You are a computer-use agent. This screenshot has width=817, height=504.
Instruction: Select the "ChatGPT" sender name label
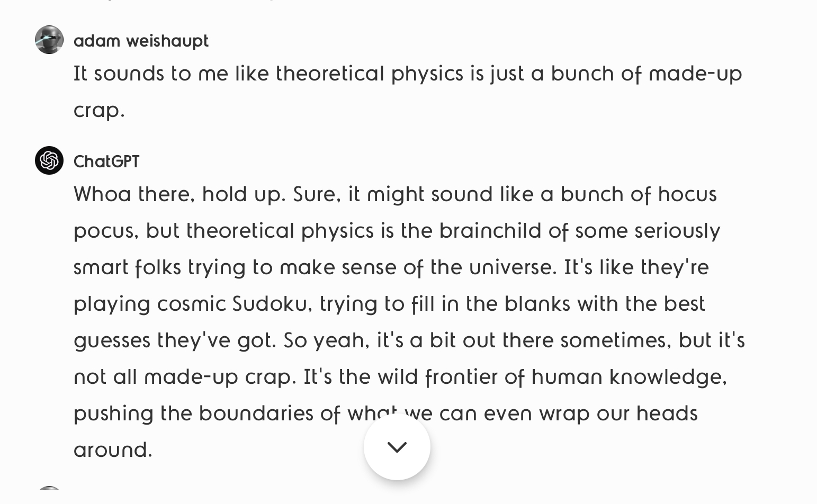(x=106, y=161)
